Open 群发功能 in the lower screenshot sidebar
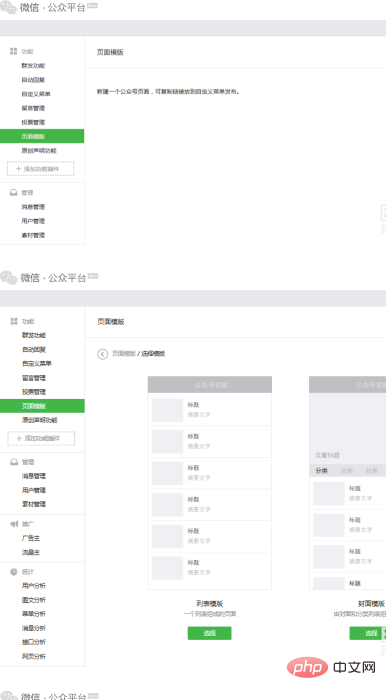 click(34, 335)
